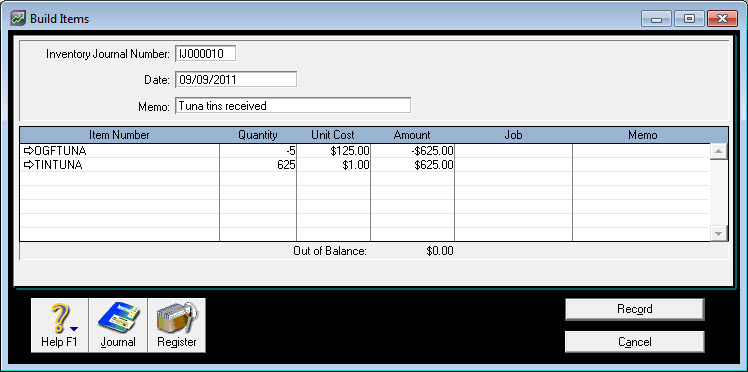Screen dimensions: 748x372
Task: Click the Record button
Action: (x=634, y=309)
